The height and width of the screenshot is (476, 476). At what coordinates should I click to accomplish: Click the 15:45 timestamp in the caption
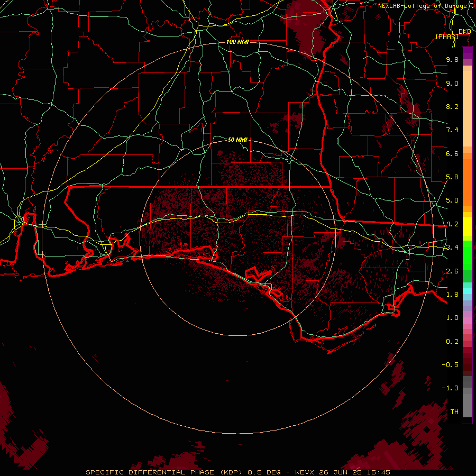pyautogui.click(x=380, y=472)
